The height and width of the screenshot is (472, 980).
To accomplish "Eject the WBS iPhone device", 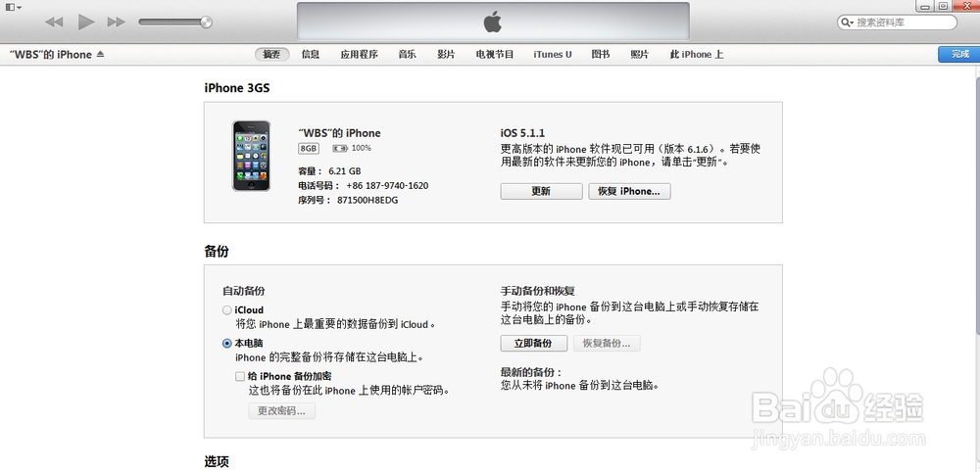I will click(x=101, y=54).
